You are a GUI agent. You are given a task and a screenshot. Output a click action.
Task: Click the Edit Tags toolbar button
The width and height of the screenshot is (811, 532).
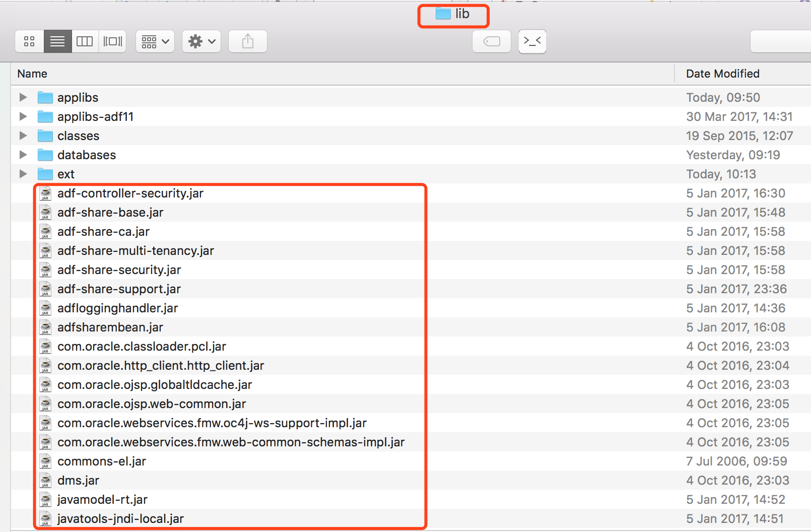click(492, 41)
